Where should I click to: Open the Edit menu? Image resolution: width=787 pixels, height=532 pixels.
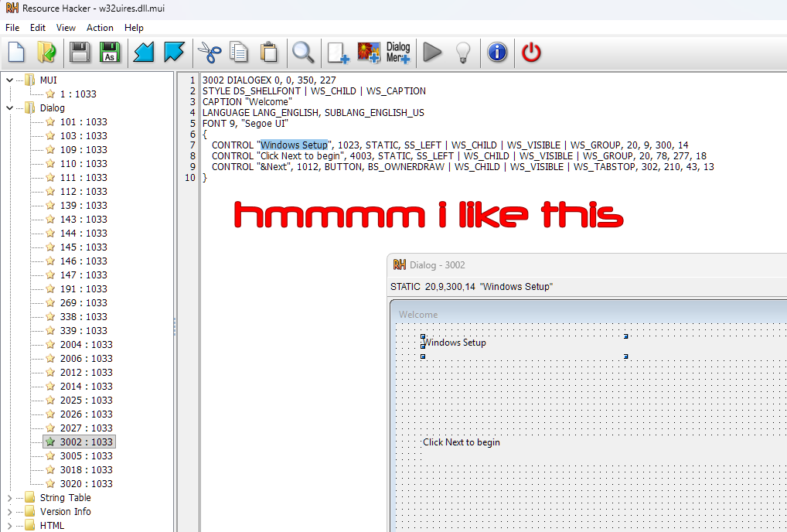coord(38,28)
